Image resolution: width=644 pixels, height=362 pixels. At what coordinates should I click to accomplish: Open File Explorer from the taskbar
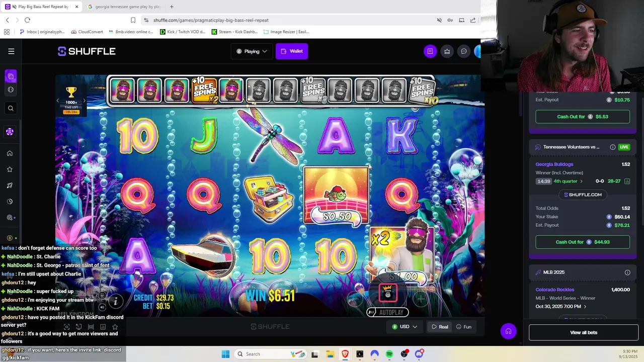[x=330, y=354]
